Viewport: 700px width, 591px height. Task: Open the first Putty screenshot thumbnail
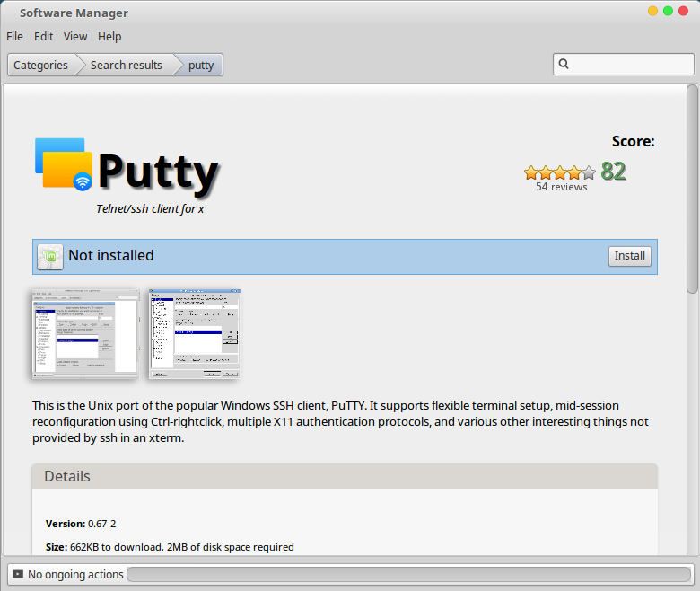pos(86,334)
